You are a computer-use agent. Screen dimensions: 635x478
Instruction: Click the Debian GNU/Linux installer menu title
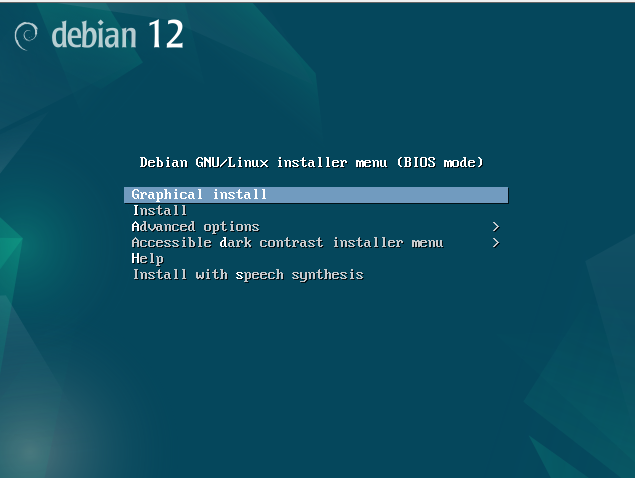(x=311, y=162)
